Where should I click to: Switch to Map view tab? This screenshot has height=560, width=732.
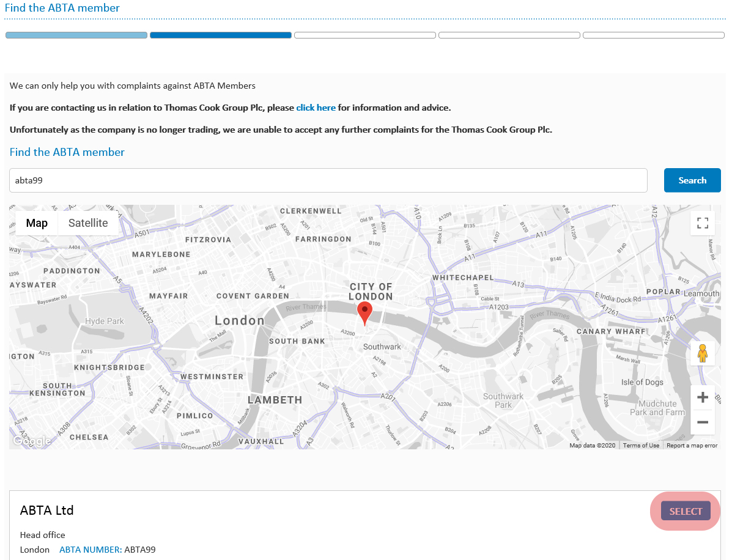37,223
